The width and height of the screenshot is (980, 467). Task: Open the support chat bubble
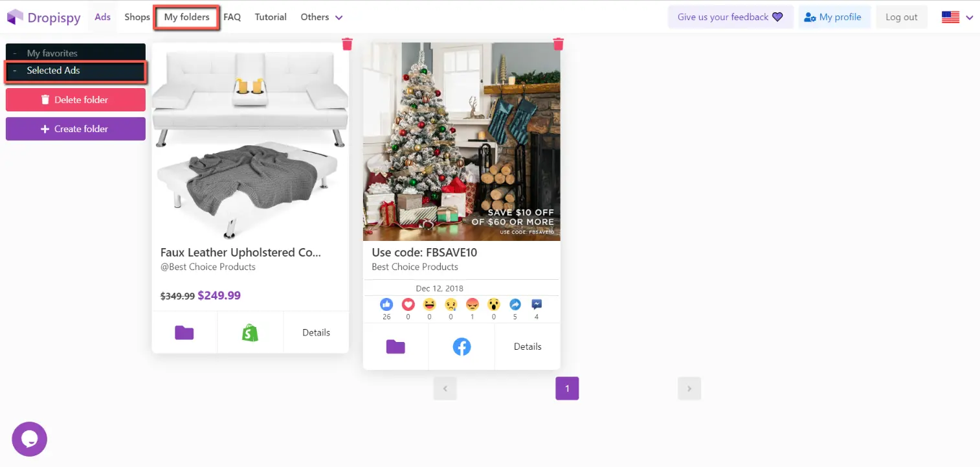point(29,439)
